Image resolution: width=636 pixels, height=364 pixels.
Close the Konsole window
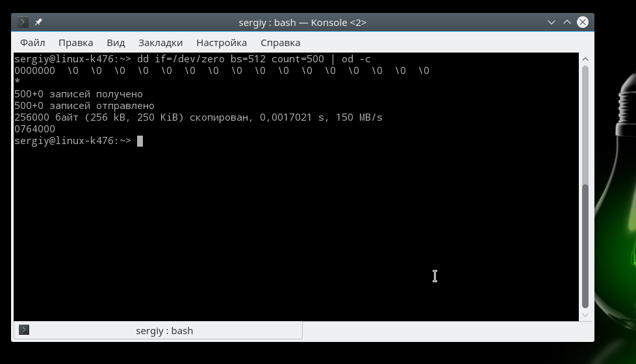point(583,22)
